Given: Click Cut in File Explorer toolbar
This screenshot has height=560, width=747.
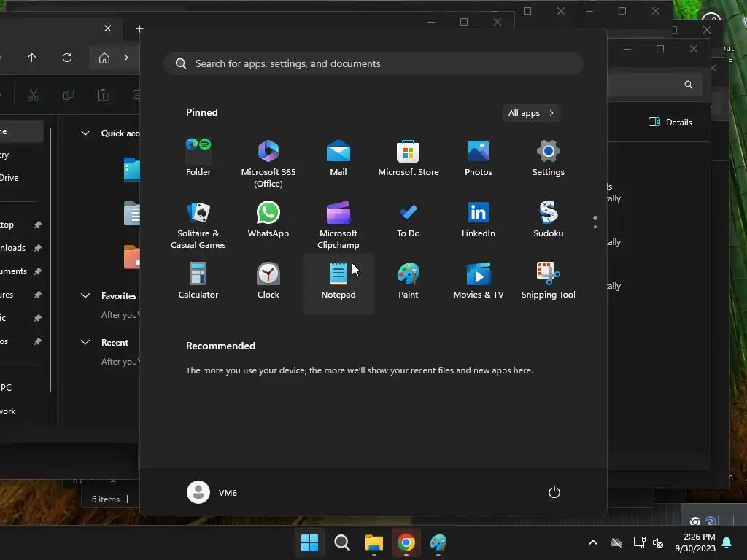Looking at the screenshot, I should click(x=34, y=95).
